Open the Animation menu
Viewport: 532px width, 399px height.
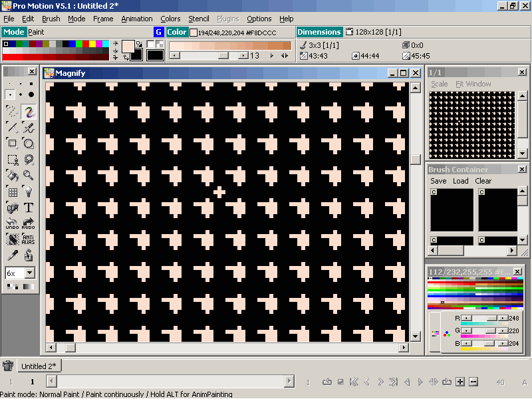[136, 19]
